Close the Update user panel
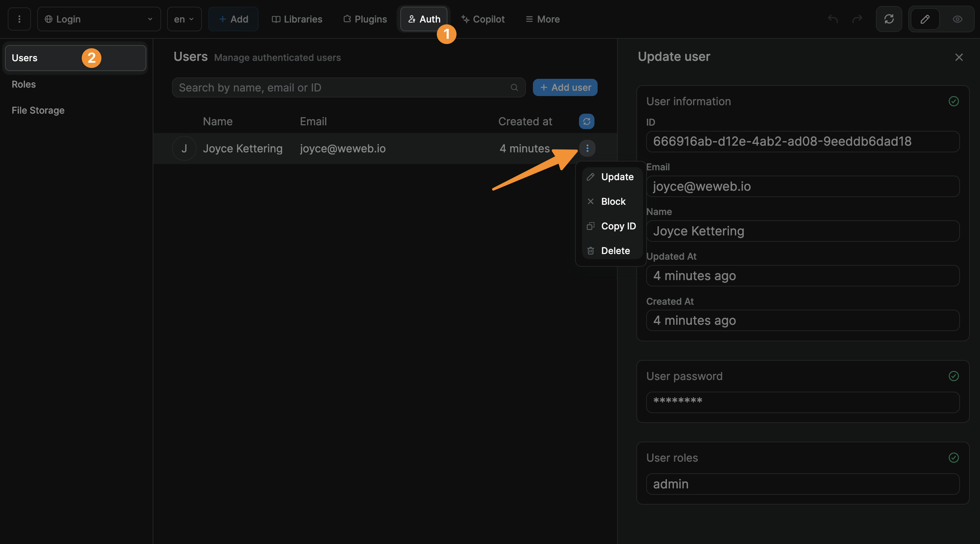The image size is (980, 544). tap(959, 57)
